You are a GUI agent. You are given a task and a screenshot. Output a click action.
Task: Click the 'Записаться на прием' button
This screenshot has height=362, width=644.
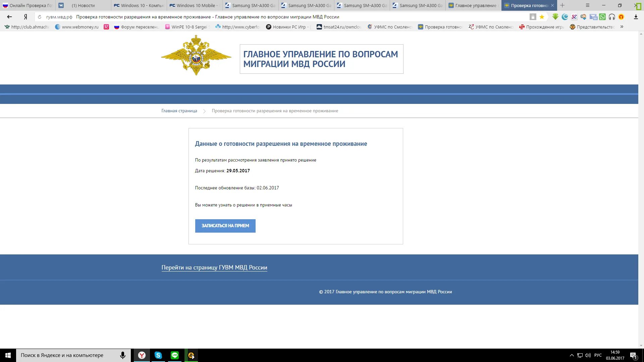click(225, 226)
